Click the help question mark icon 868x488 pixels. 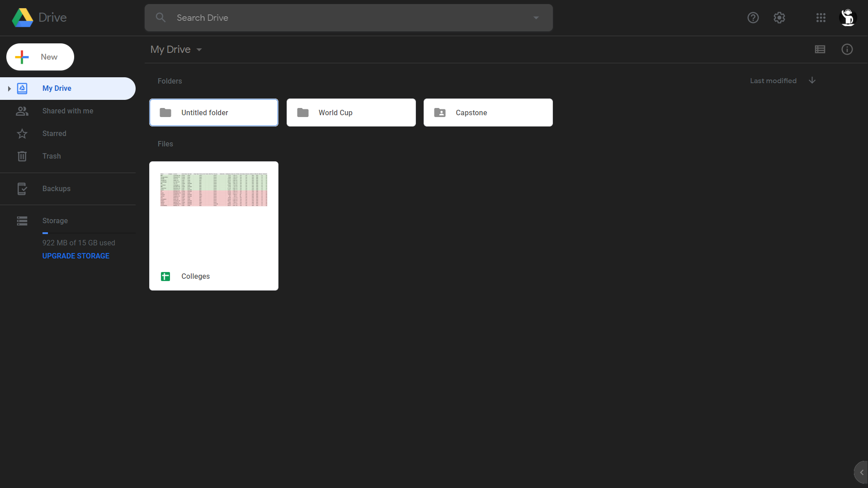click(753, 18)
